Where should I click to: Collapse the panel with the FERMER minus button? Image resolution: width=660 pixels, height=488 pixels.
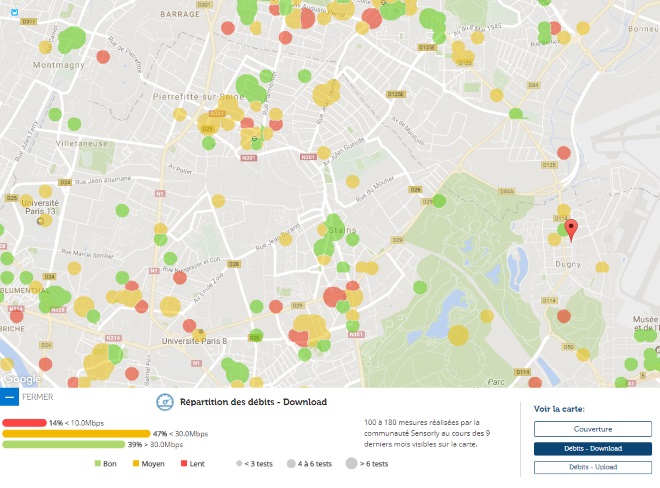pos(9,397)
